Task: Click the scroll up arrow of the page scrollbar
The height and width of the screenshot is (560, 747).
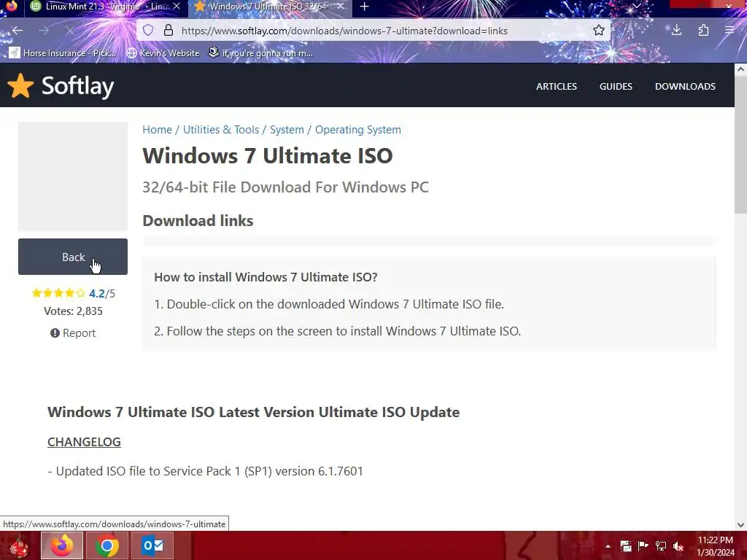Action: [x=740, y=69]
